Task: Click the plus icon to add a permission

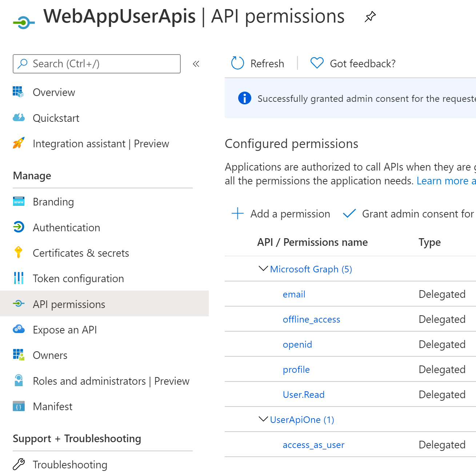Action: [x=237, y=213]
